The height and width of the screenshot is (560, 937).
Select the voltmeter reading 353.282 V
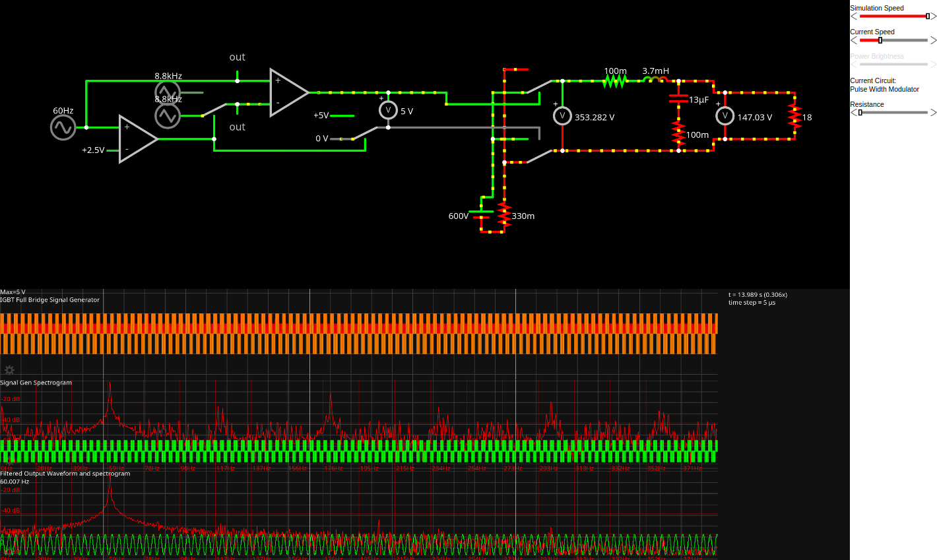pos(562,116)
